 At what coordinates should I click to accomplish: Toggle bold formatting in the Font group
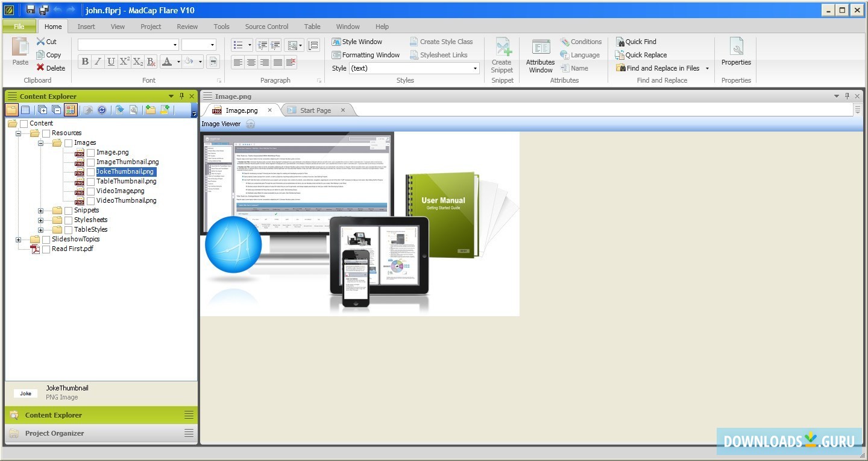[84, 61]
